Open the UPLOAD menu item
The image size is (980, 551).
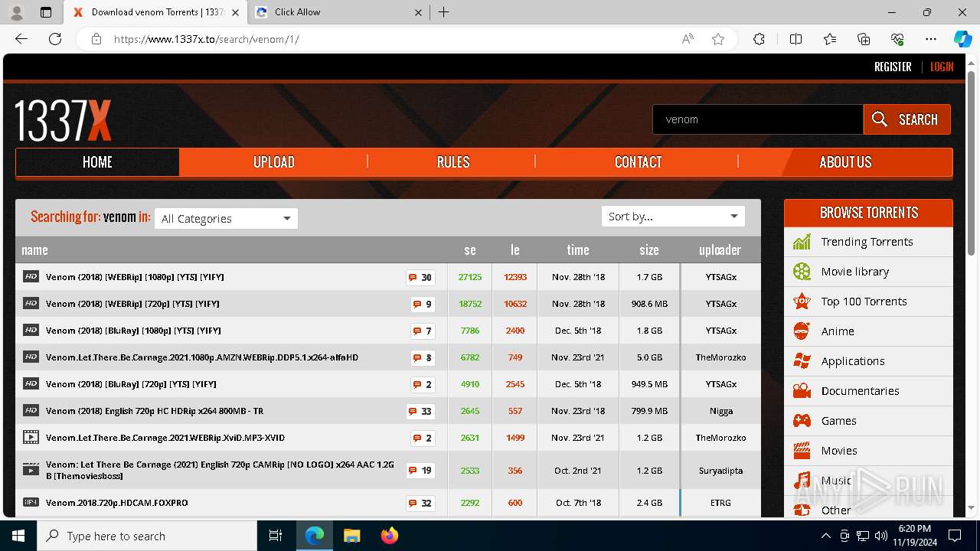point(274,162)
